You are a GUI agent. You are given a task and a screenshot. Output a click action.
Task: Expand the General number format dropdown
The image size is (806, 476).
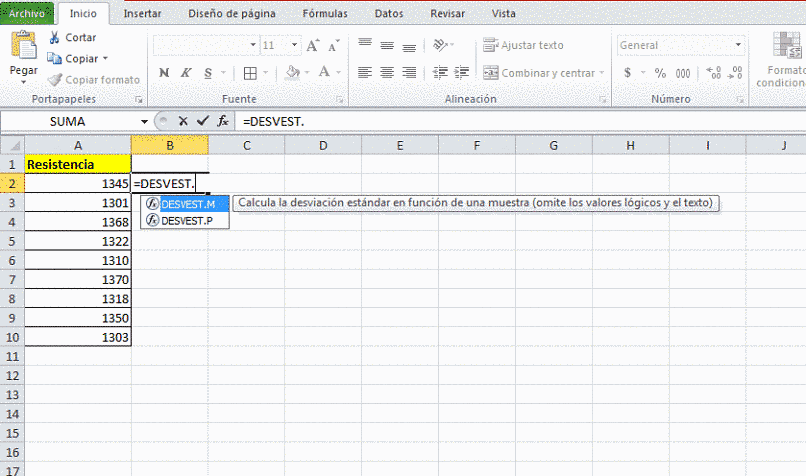click(738, 45)
